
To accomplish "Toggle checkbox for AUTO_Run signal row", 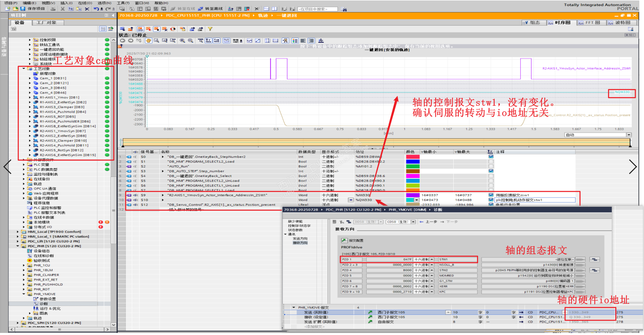I will pyautogui.click(x=491, y=166).
